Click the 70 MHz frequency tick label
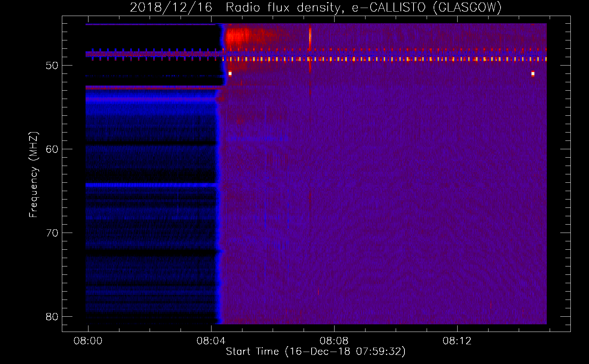 (52, 233)
